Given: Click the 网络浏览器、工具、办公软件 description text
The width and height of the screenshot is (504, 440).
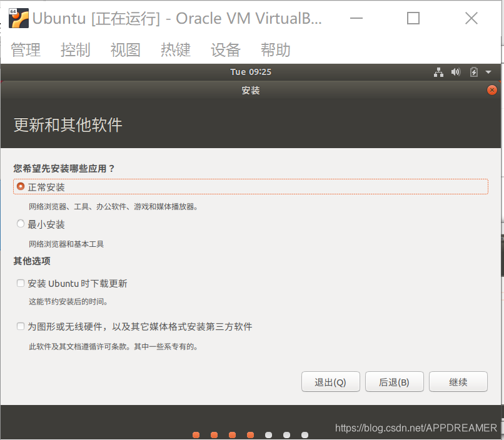Looking at the screenshot, I should [113, 206].
